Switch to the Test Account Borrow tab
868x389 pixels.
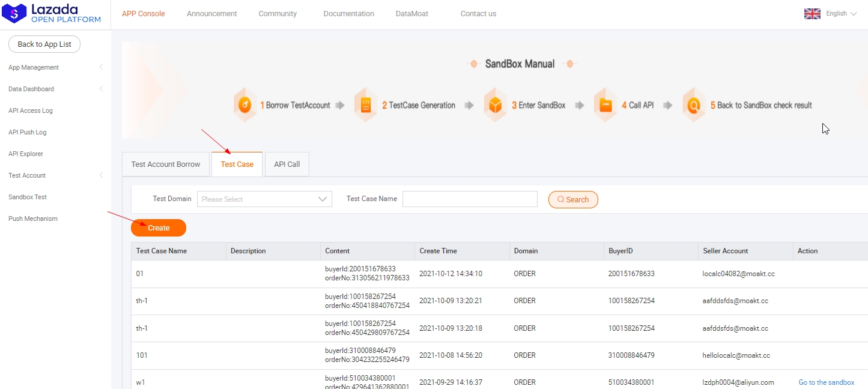166,164
